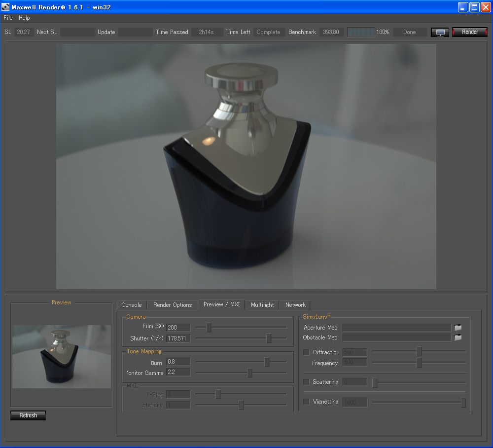493x448 pixels.
Task: Switch to the Console tab
Action: [132, 305]
